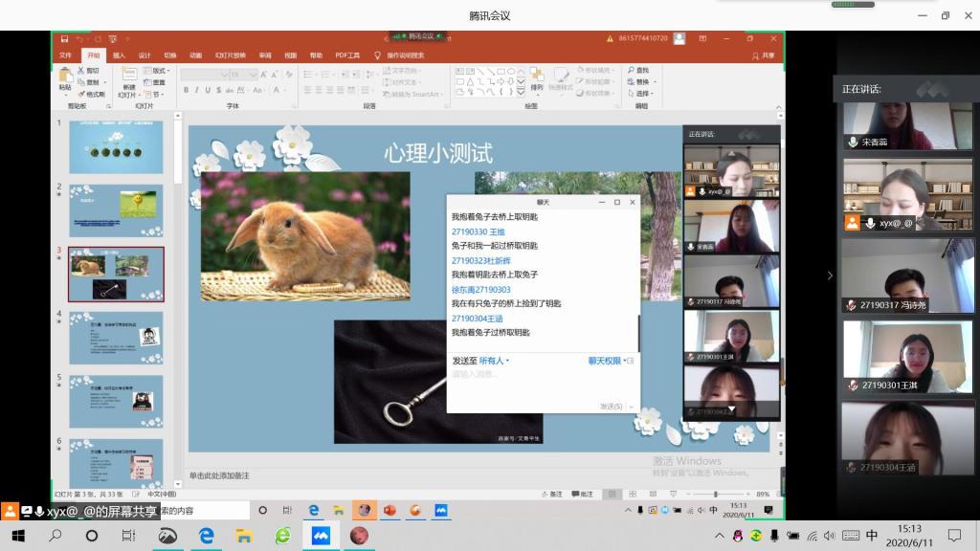Switch to the Design (设计) ribbon tab
The height and width of the screenshot is (551, 980).
tap(145, 55)
